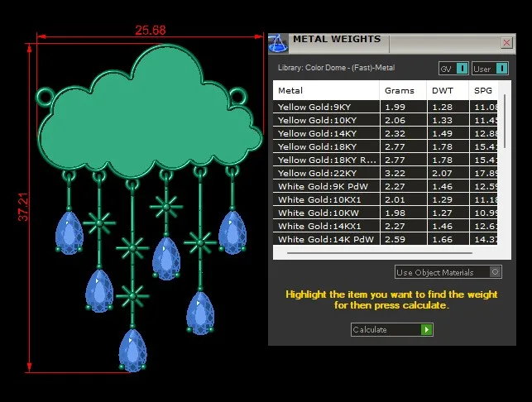
Task: Select the lowest blue pear gemstone
Action: tap(132, 350)
